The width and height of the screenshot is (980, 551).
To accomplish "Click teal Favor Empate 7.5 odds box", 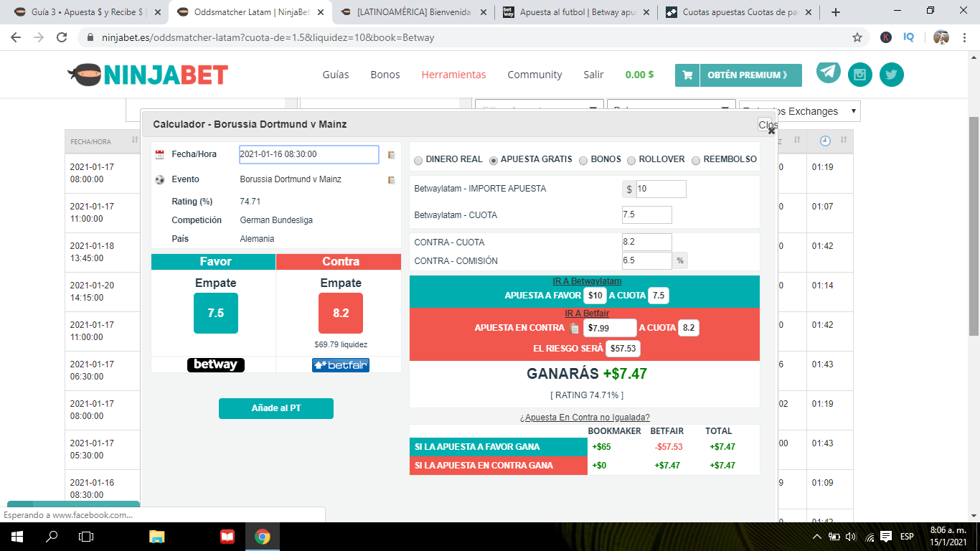I will click(216, 313).
